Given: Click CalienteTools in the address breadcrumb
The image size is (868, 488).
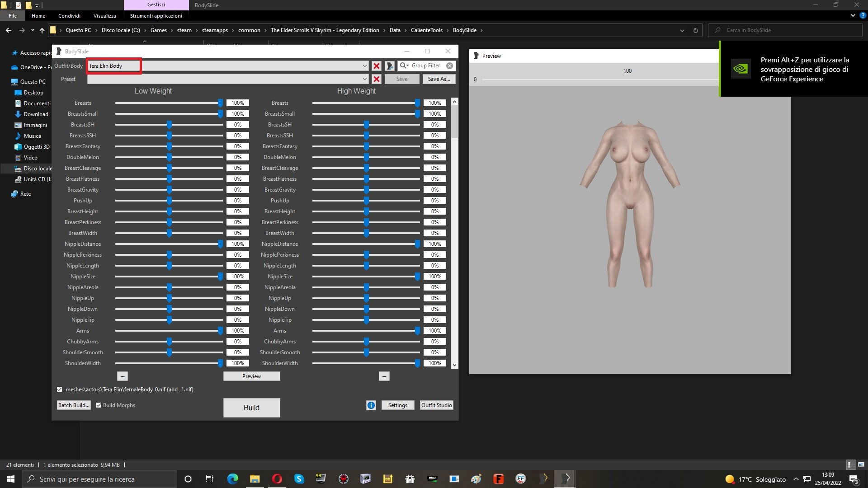Looking at the screenshot, I should 426,30.
